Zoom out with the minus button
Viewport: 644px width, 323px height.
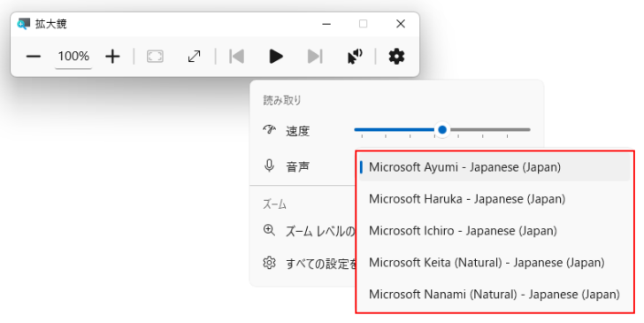(x=34, y=57)
